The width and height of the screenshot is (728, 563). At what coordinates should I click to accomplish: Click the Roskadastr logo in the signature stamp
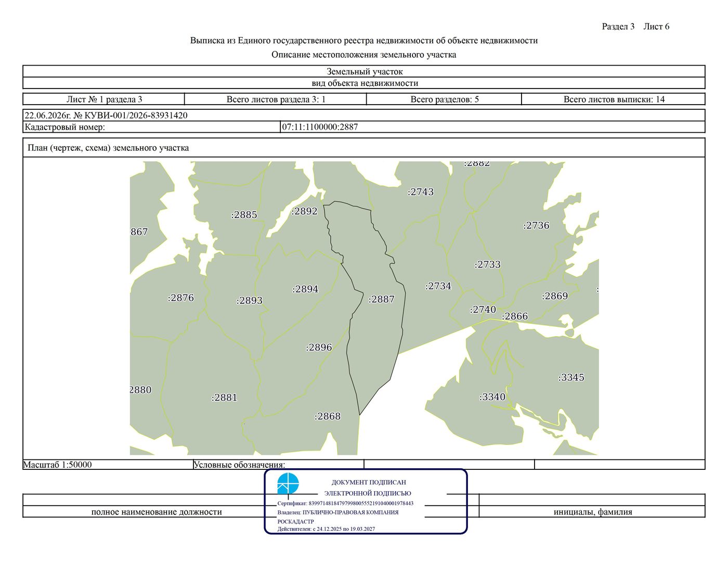tap(288, 483)
